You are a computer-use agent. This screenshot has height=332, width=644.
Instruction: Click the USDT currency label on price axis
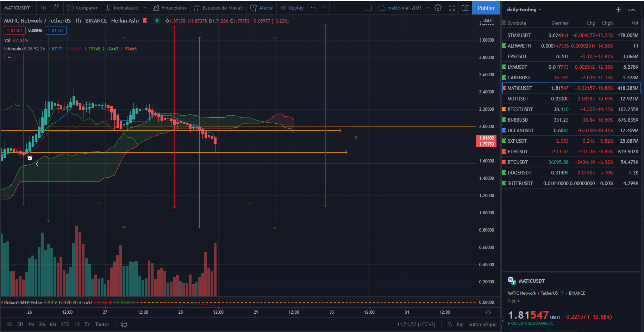[x=488, y=20]
